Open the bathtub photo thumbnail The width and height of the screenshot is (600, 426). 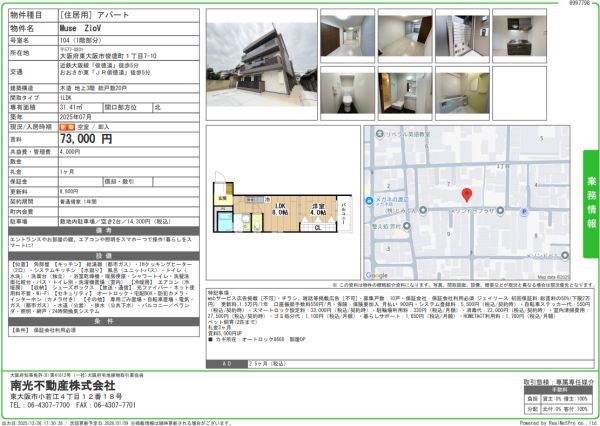(x=462, y=93)
